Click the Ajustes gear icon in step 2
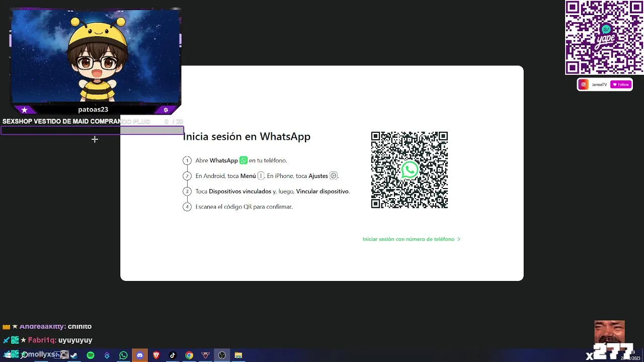 pyautogui.click(x=333, y=176)
